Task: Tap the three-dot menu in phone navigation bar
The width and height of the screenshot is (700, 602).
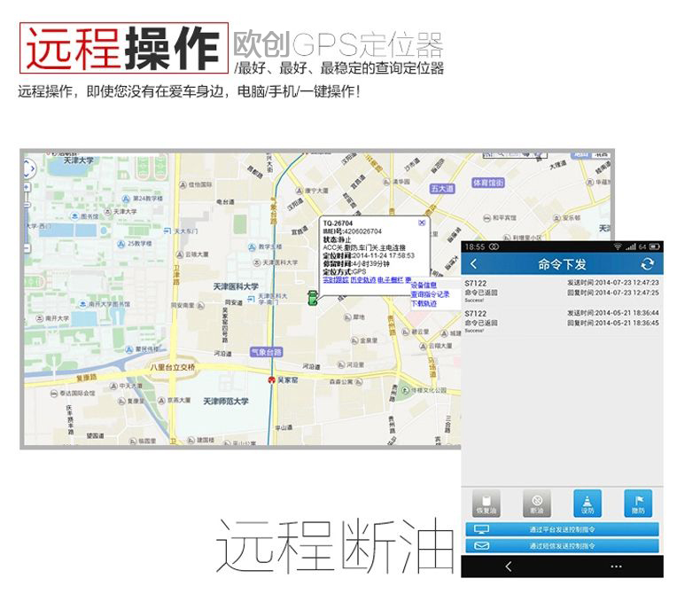Action: click(616, 567)
